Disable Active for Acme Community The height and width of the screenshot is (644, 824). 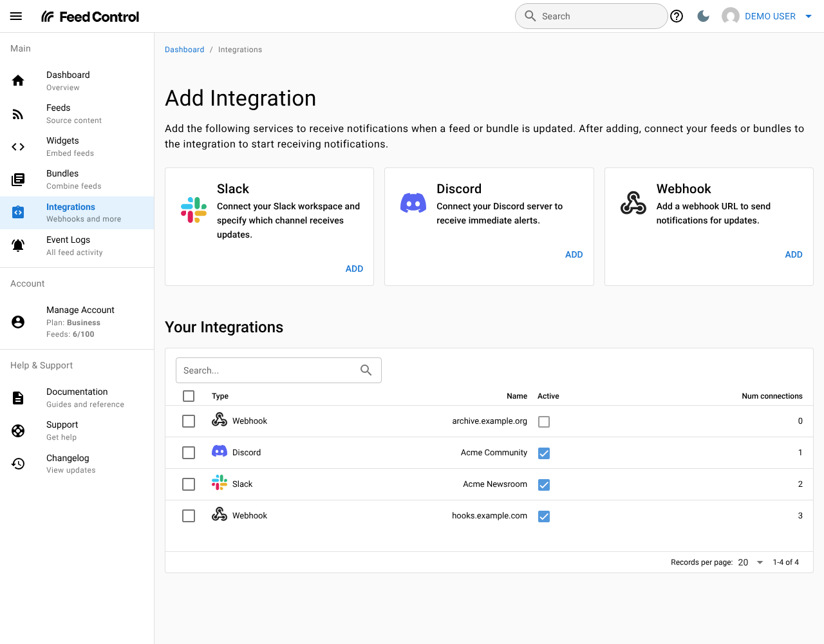pyautogui.click(x=544, y=453)
